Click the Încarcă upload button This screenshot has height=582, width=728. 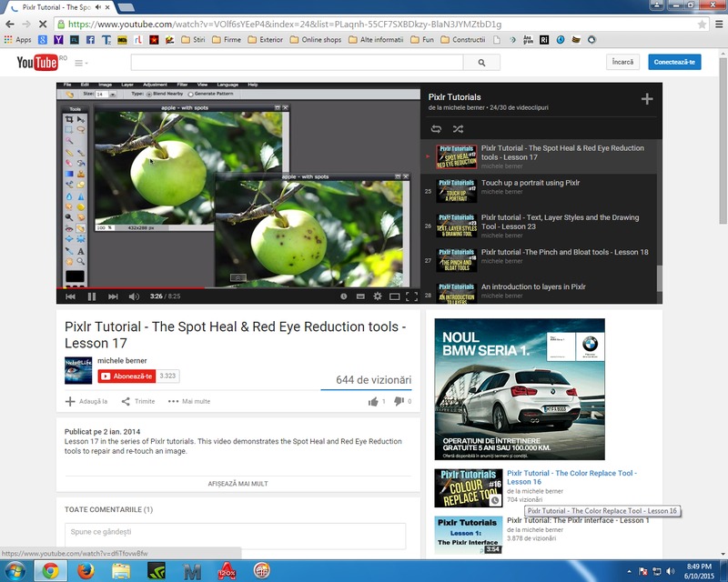pos(622,62)
